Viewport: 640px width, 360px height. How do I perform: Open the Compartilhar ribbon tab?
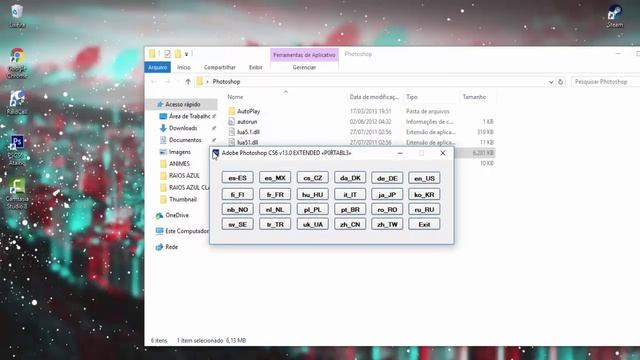click(220, 67)
